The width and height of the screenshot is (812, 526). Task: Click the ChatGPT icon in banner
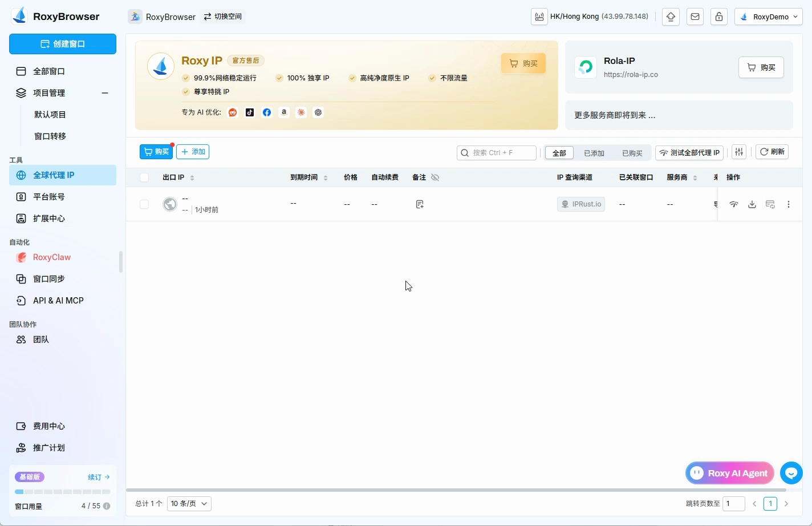coord(318,112)
